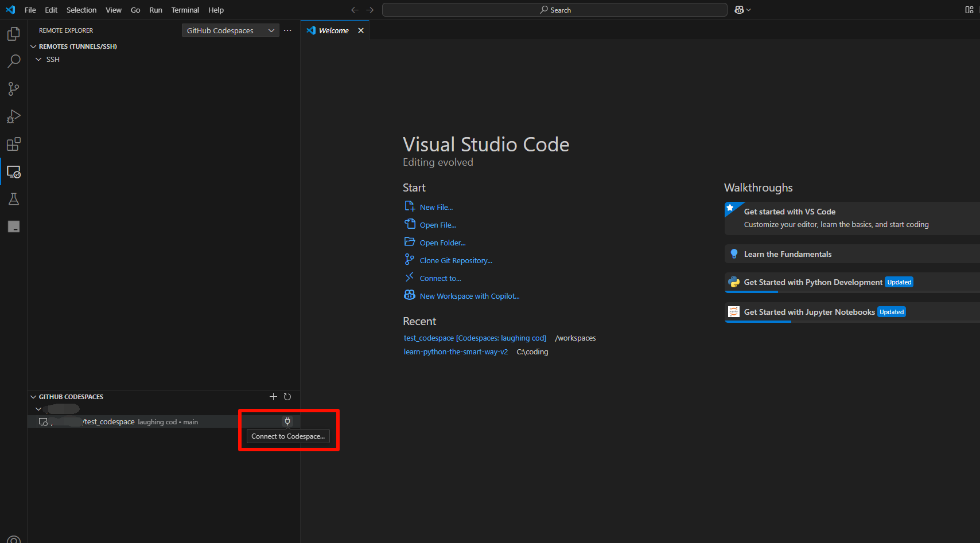Click the New File icon under Start

pos(410,206)
